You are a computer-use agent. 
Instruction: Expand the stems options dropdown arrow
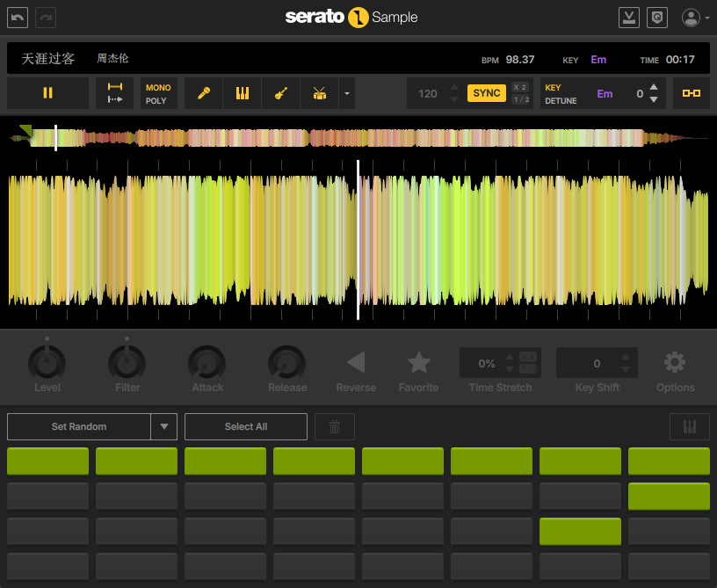click(x=346, y=93)
